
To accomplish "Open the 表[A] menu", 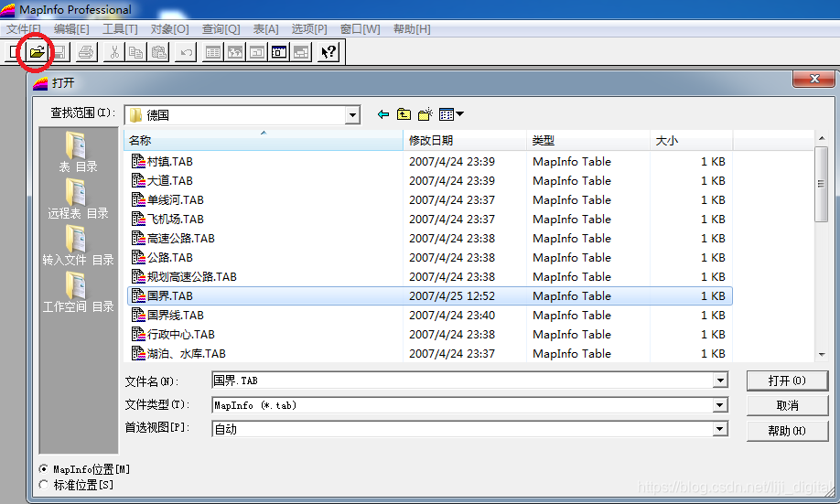I will 265,29.
